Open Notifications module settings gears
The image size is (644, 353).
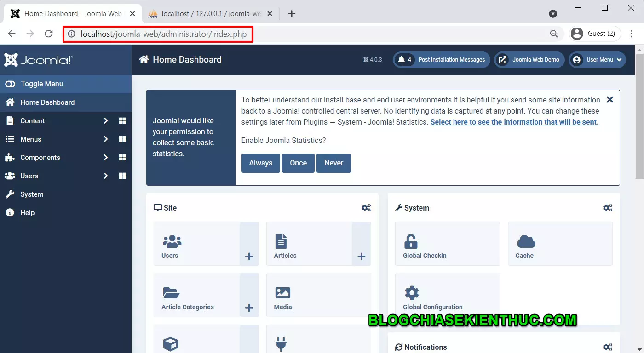click(x=608, y=347)
